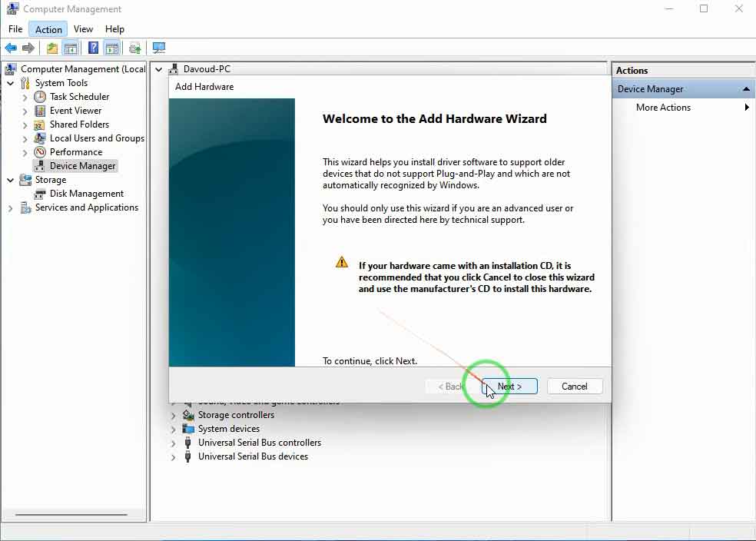This screenshot has height=541, width=756.
Task: Click Next in Add Hardware wizard
Action: click(x=509, y=387)
